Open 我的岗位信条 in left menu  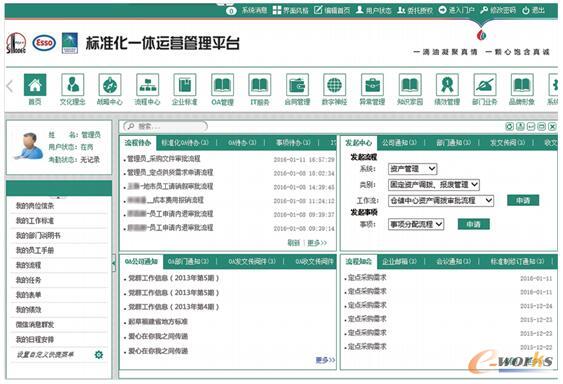[x=35, y=206]
